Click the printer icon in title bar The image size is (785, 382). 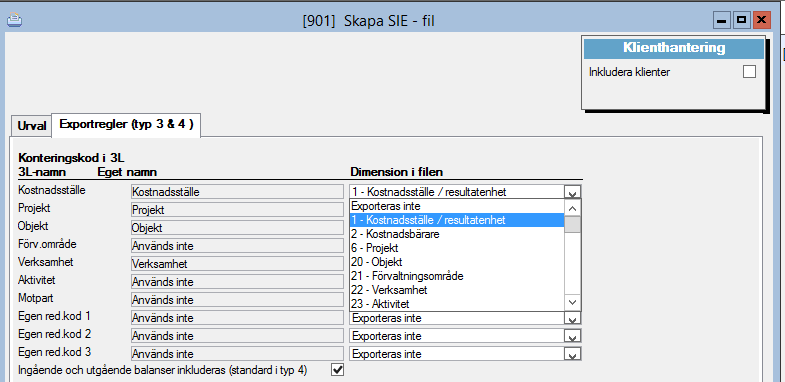[15, 21]
